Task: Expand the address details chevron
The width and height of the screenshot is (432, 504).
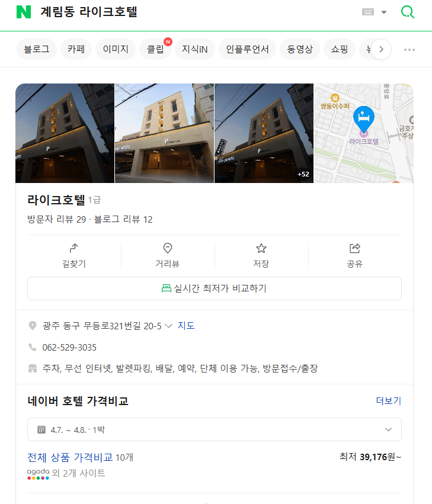Action: point(168,326)
